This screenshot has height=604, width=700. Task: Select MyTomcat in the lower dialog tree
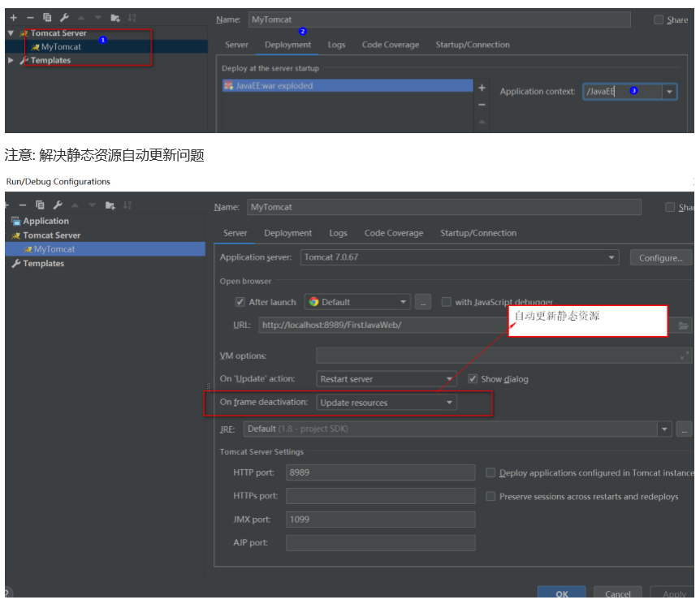pos(106,249)
